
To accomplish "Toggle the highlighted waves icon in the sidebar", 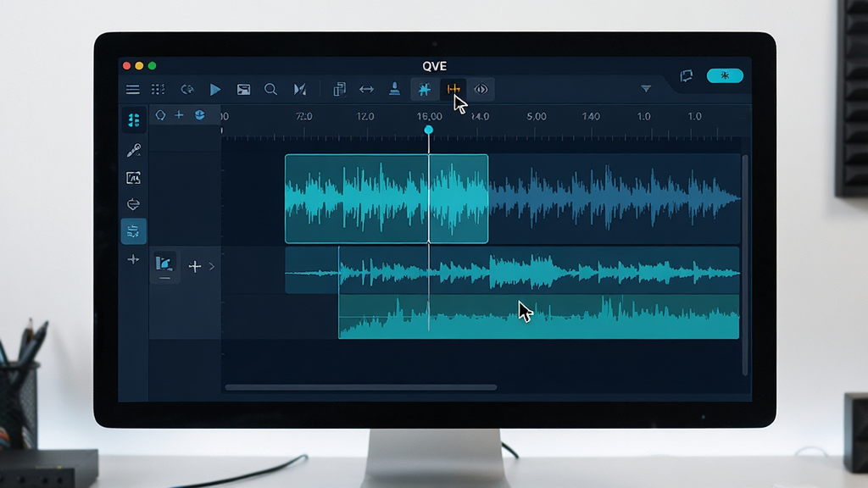I will click(x=133, y=231).
